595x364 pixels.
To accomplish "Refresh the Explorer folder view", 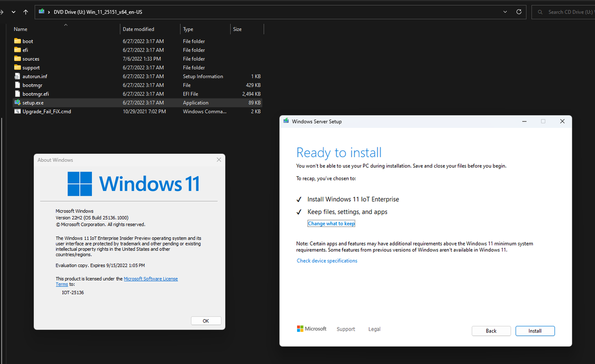I will (519, 12).
